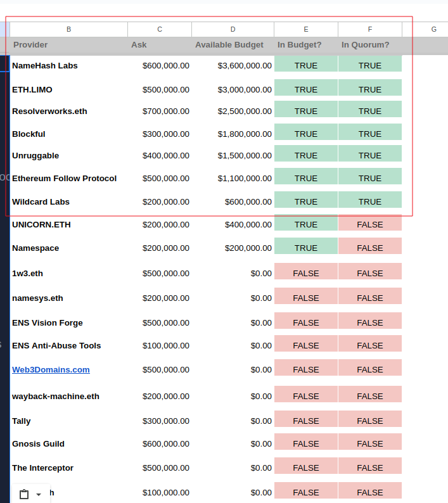
Task: Select the Blockful provider cell
Action: point(29,134)
